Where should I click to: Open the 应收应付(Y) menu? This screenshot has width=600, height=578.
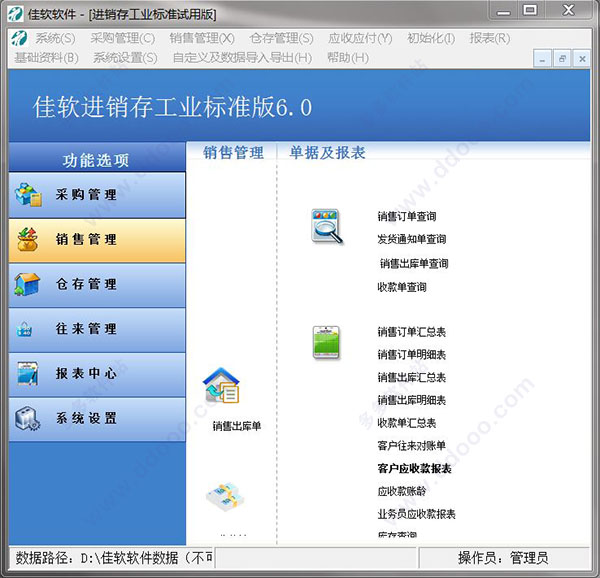pyautogui.click(x=360, y=38)
